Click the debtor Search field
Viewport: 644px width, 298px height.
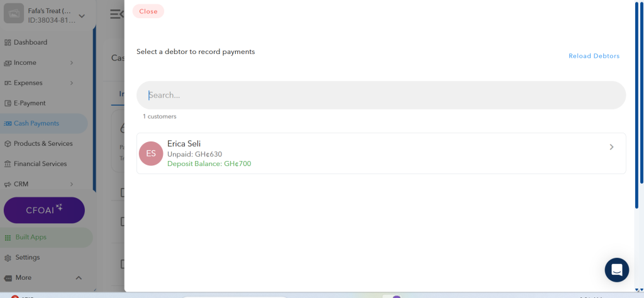381,95
